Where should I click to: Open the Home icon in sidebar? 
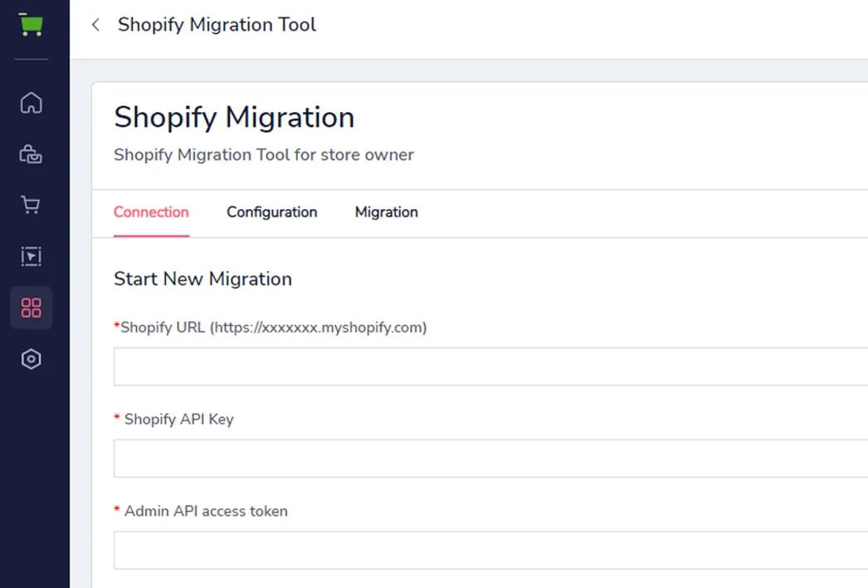click(31, 104)
